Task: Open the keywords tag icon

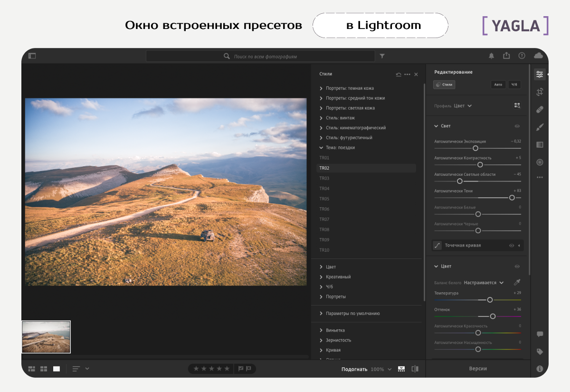Action: (540, 352)
